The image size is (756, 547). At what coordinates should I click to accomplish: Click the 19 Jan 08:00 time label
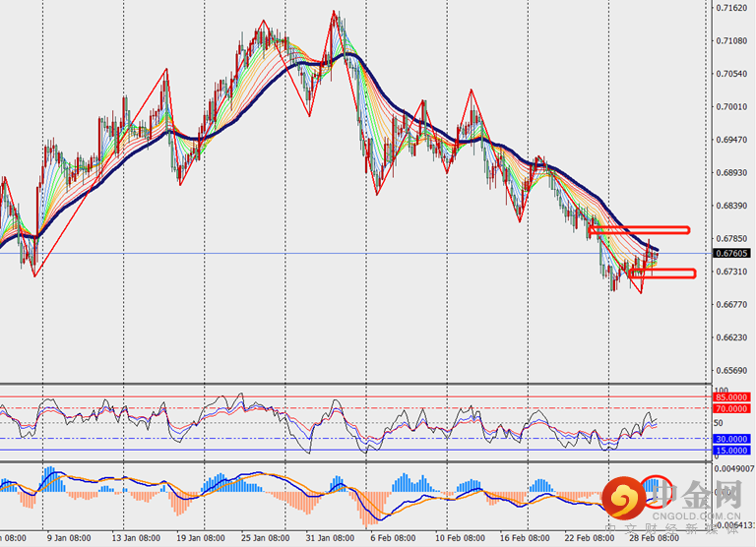click(x=201, y=538)
